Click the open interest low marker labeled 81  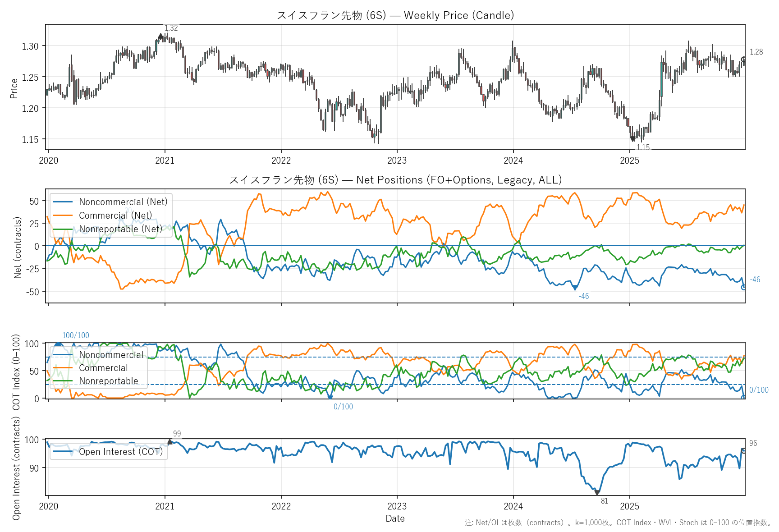click(597, 493)
